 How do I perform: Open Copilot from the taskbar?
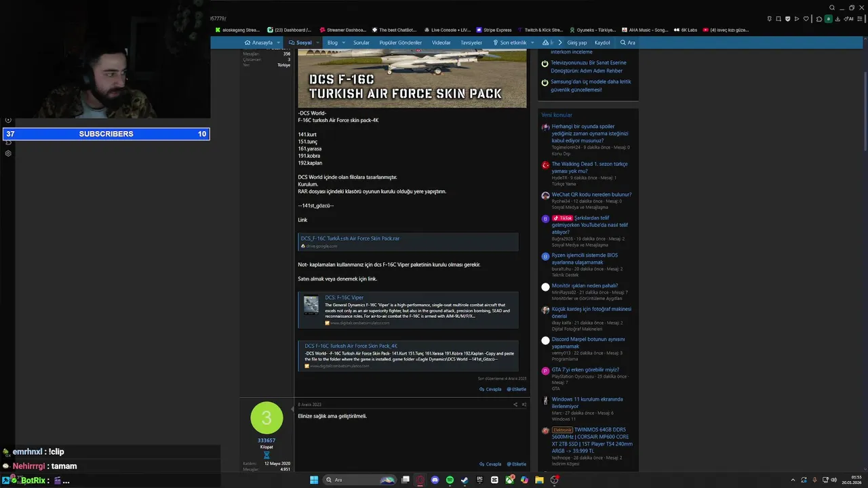(524, 480)
